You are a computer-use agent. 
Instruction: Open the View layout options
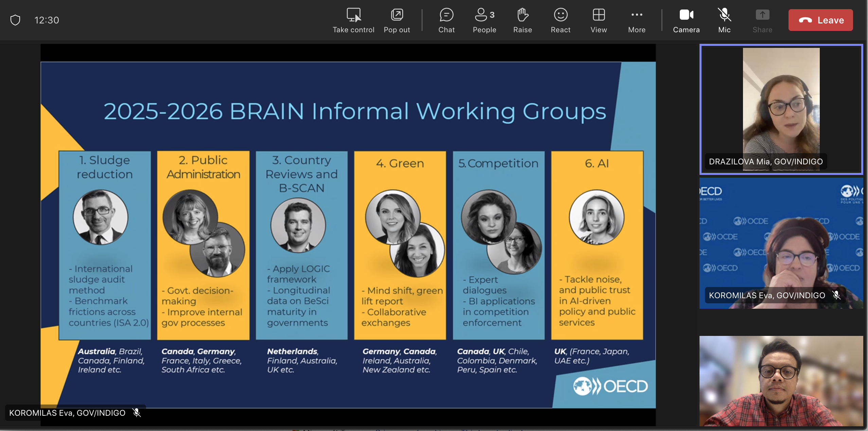point(599,20)
